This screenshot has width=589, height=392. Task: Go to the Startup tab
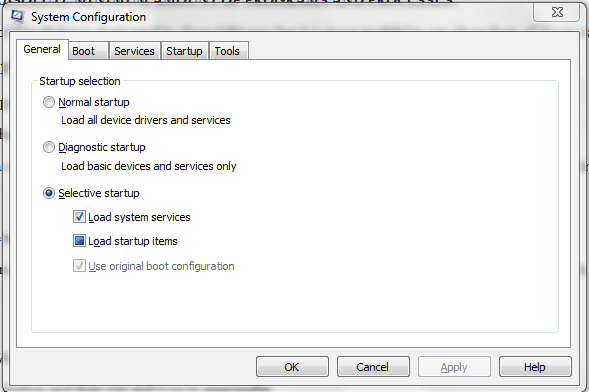click(x=184, y=51)
